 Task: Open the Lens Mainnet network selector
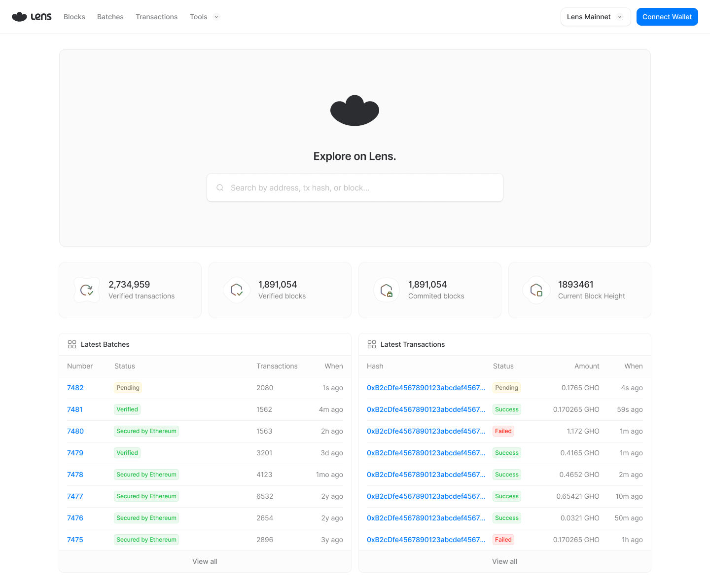click(595, 17)
